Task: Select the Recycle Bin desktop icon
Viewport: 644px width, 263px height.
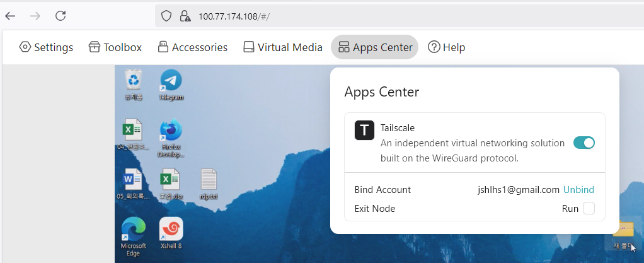Action: tap(133, 81)
